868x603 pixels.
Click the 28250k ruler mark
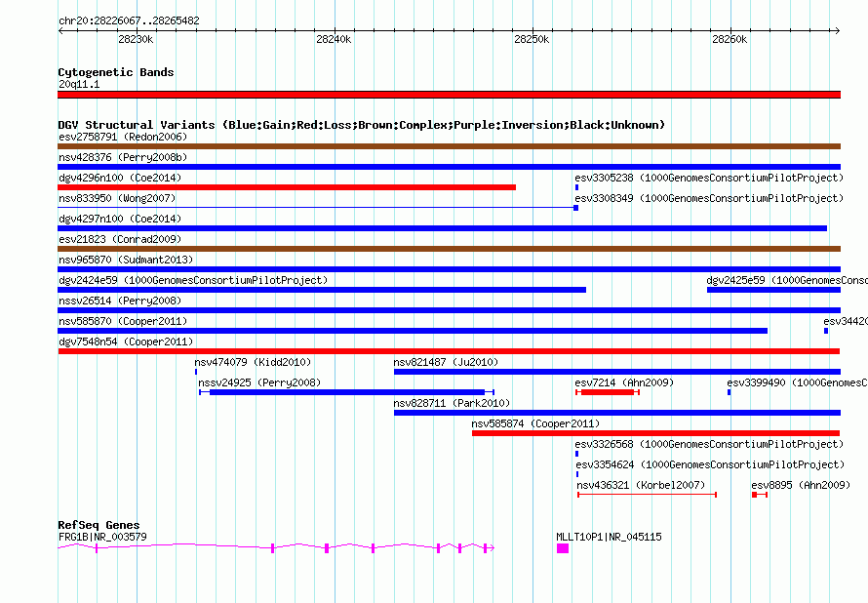[x=532, y=39]
